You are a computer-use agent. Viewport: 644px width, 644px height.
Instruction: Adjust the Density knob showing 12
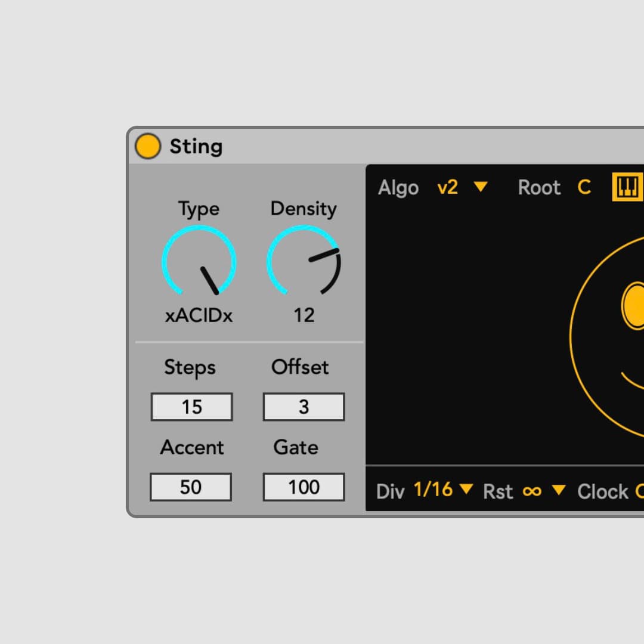(304, 261)
